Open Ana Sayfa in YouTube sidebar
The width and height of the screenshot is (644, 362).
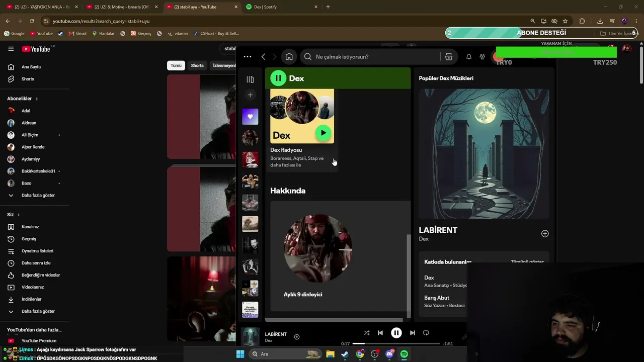coord(31,67)
